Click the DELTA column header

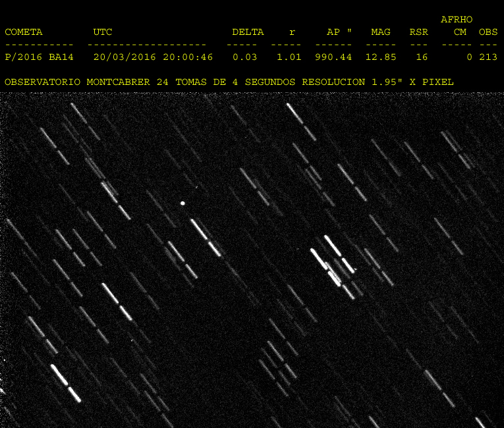point(248,32)
